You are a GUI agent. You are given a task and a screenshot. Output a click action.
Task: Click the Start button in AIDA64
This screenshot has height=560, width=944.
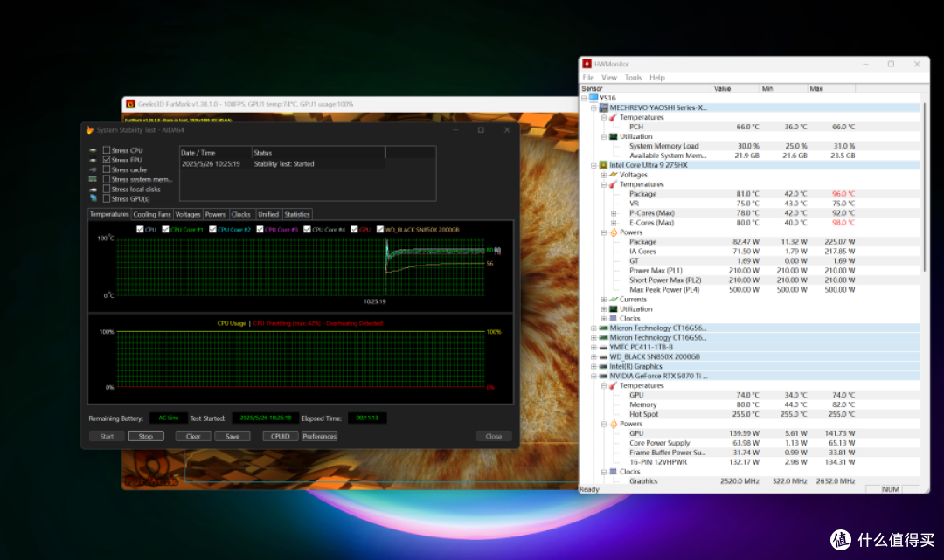107,436
